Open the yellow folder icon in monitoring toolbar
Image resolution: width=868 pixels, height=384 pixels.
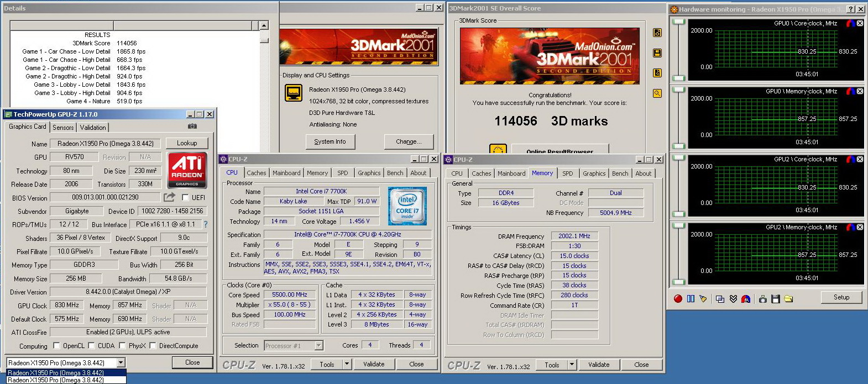tap(788, 299)
